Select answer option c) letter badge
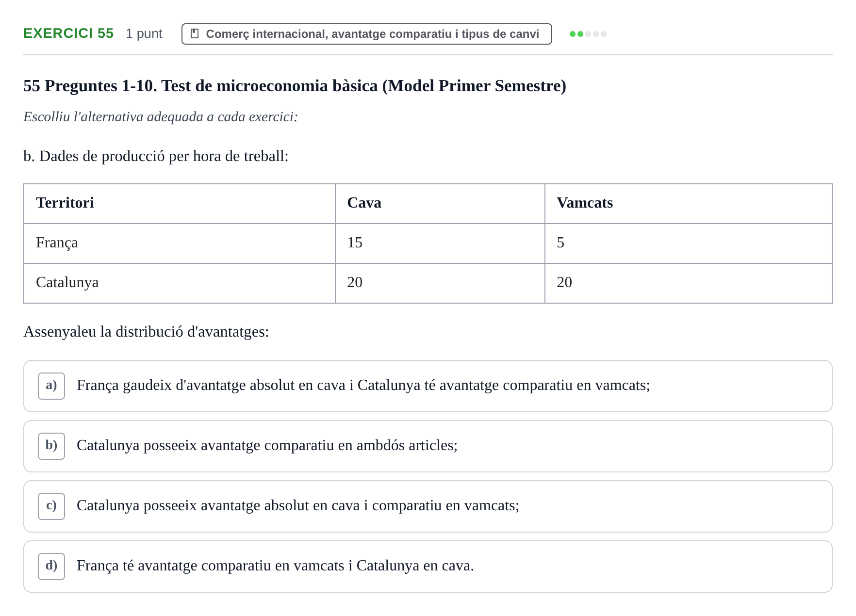The image size is (856, 616). coord(51,506)
